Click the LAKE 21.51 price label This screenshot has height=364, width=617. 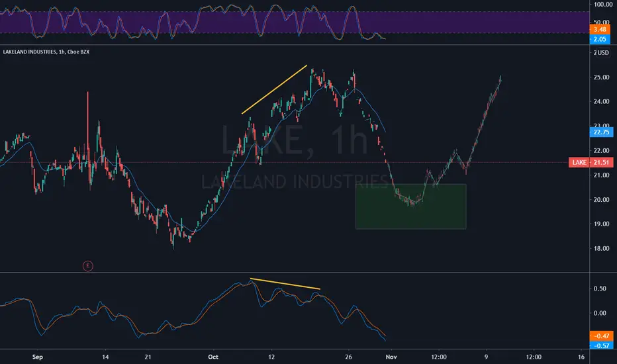pyautogui.click(x=591, y=163)
